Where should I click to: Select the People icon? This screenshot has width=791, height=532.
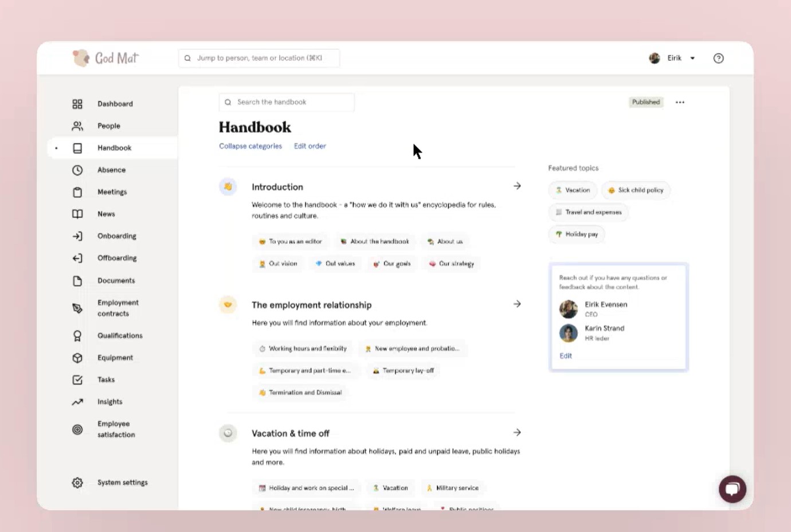(77, 126)
